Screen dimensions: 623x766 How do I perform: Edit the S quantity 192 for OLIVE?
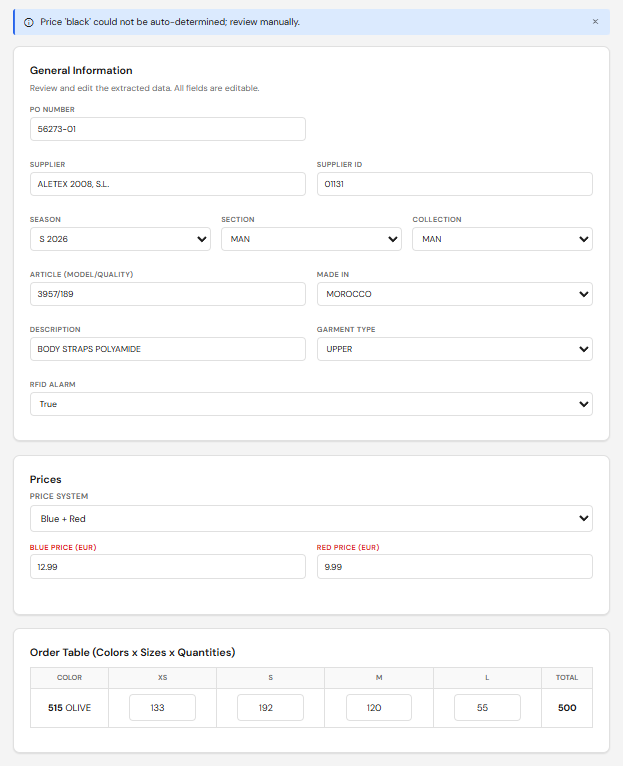point(270,707)
